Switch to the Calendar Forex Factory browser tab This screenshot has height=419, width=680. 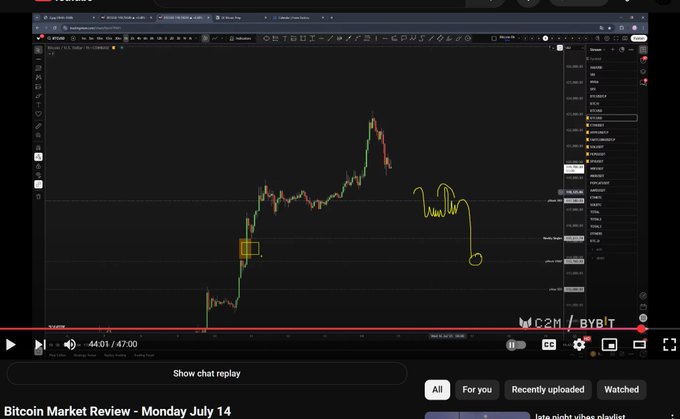(298, 18)
